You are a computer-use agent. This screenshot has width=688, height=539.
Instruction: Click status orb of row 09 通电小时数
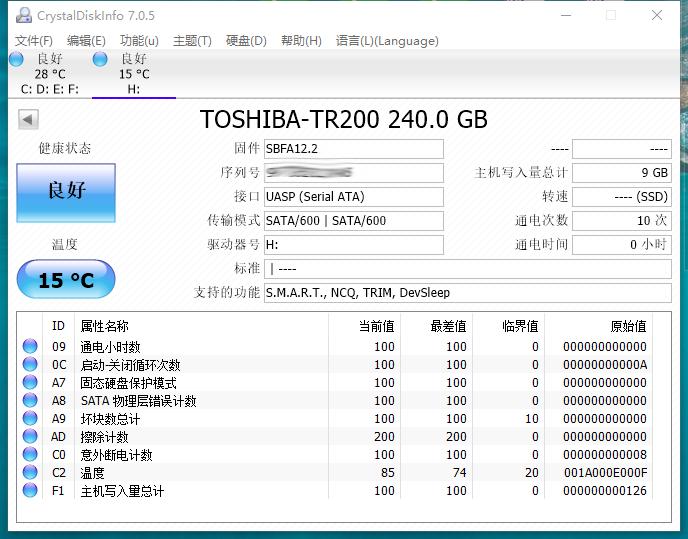[30, 346]
